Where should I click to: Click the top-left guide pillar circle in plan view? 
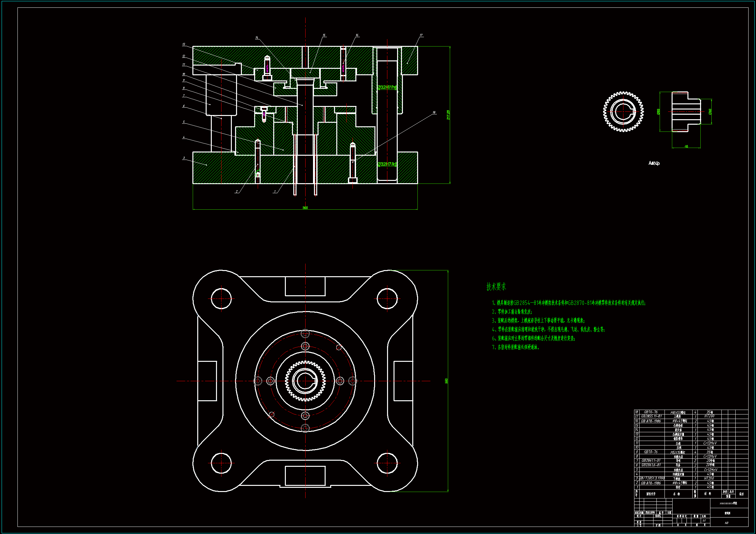pos(221,299)
